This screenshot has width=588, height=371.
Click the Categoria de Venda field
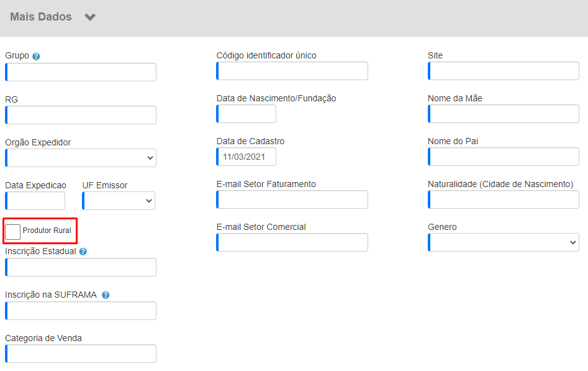click(x=81, y=354)
